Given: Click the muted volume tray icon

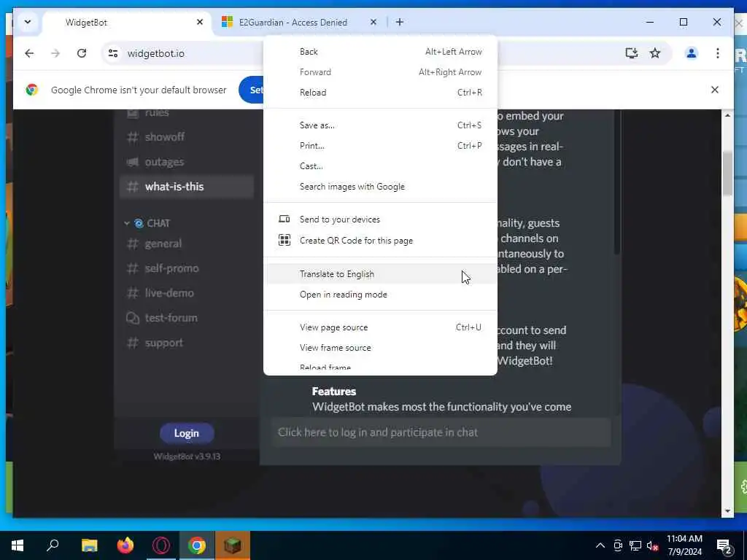Looking at the screenshot, I should (x=652, y=545).
